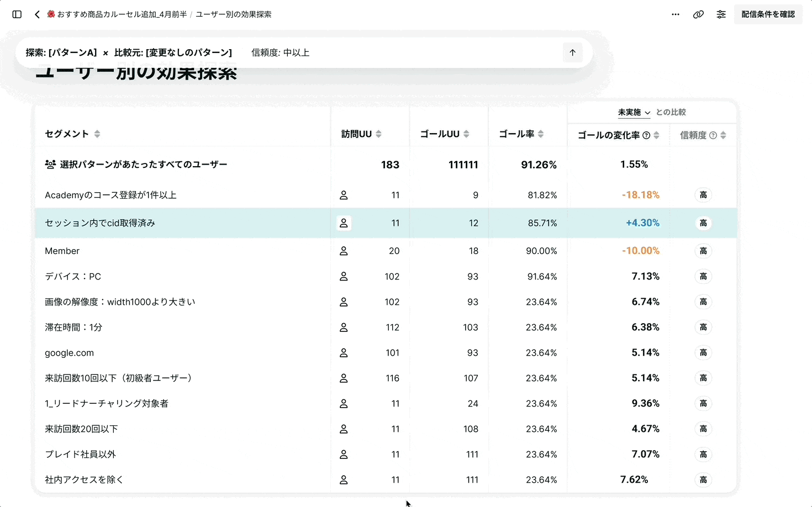This screenshot has width=812, height=507.
Task: Click the up arrow in search bar
Action: tap(573, 52)
